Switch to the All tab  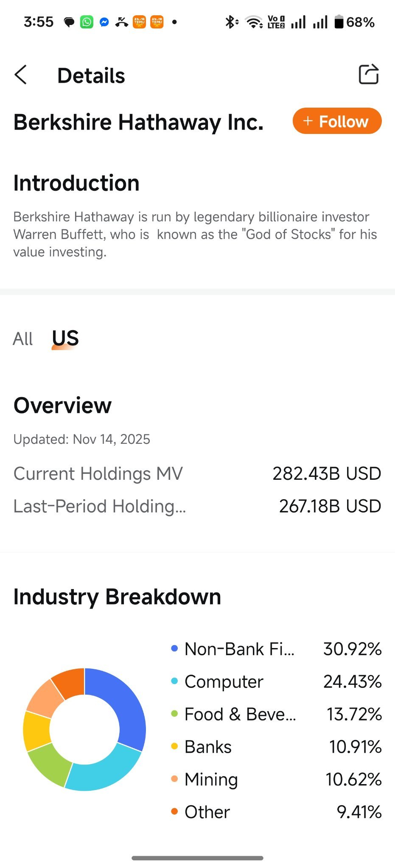[23, 339]
